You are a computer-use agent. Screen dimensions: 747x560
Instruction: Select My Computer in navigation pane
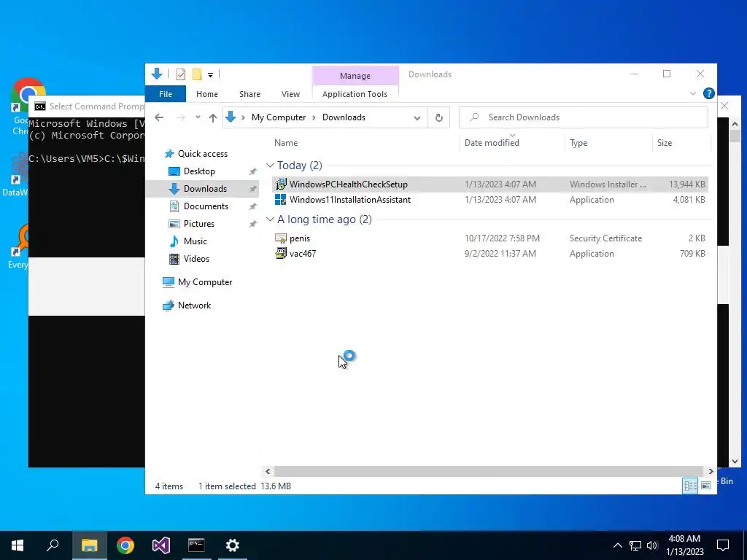[205, 282]
